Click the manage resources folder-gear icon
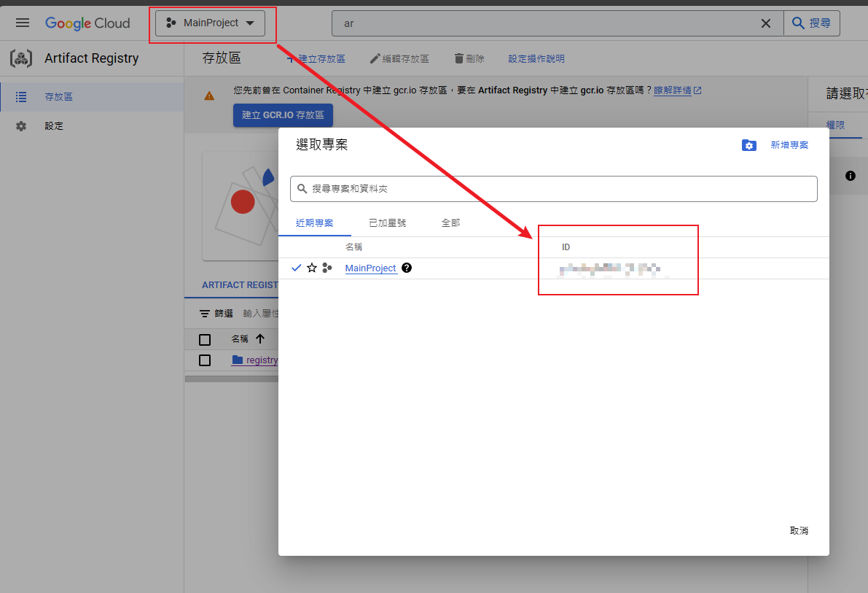Screen dimensions: 868x593 [749, 145]
